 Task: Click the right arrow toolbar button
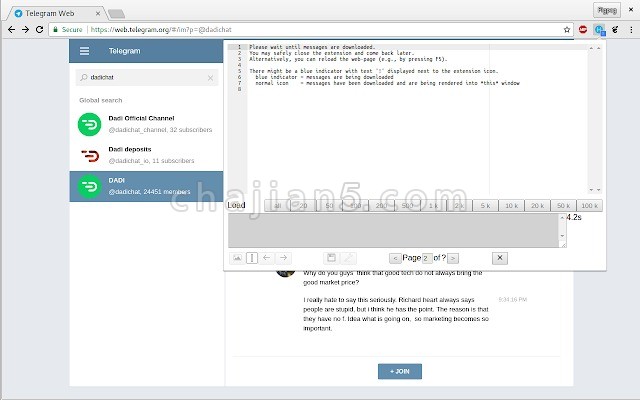(283, 258)
